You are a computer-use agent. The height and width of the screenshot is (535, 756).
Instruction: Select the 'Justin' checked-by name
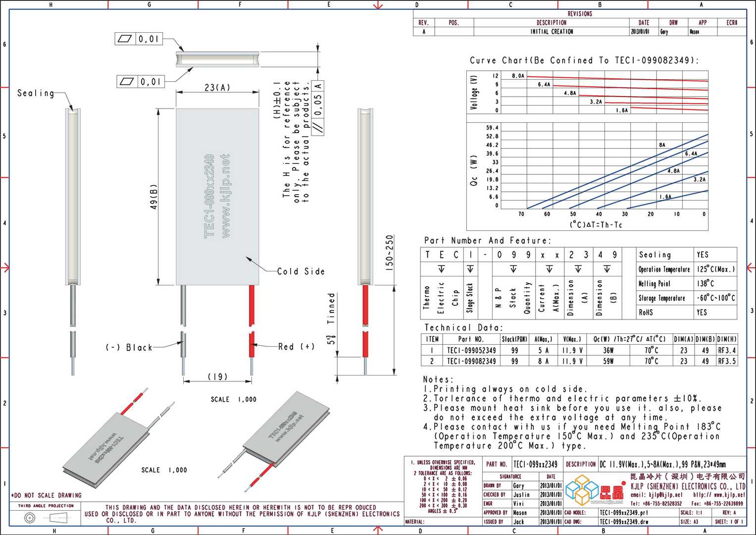pos(521,494)
